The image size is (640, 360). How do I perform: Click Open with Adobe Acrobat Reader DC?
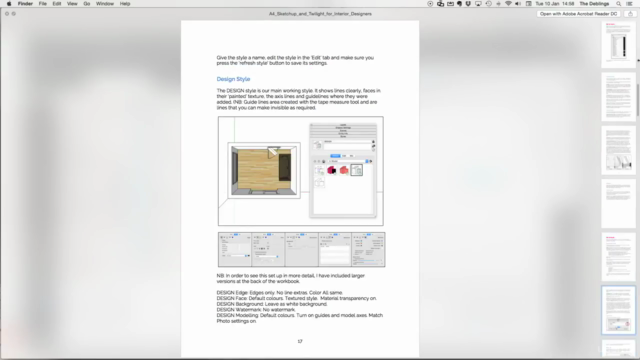(578, 14)
